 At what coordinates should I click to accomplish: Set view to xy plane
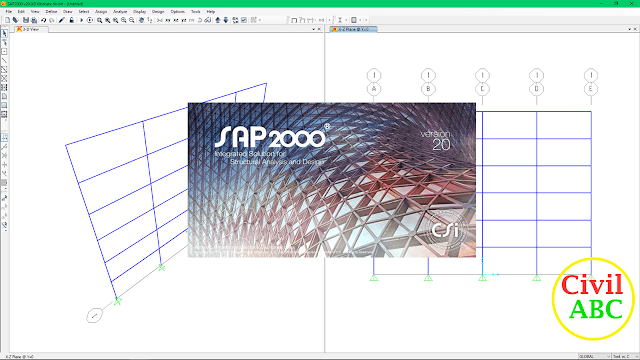pyautogui.click(x=168, y=20)
